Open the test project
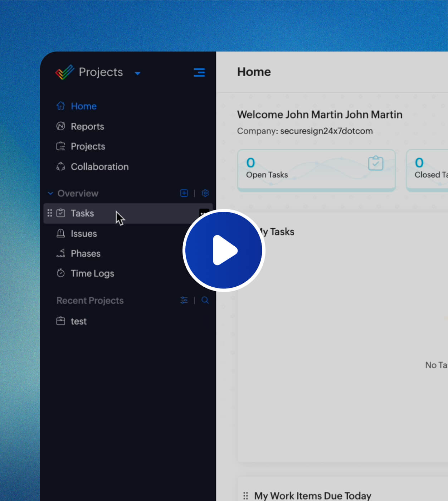The image size is (448, 501). [x=78, y=321]
